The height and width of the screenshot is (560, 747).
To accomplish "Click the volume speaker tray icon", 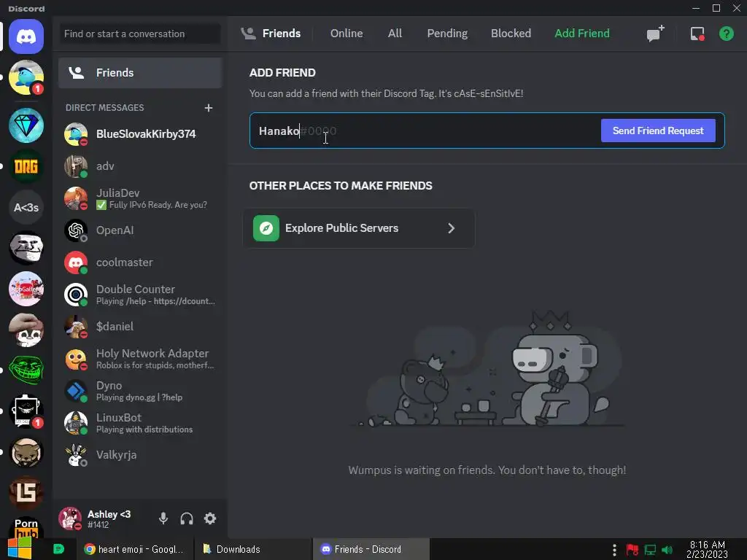I will 667,550.
